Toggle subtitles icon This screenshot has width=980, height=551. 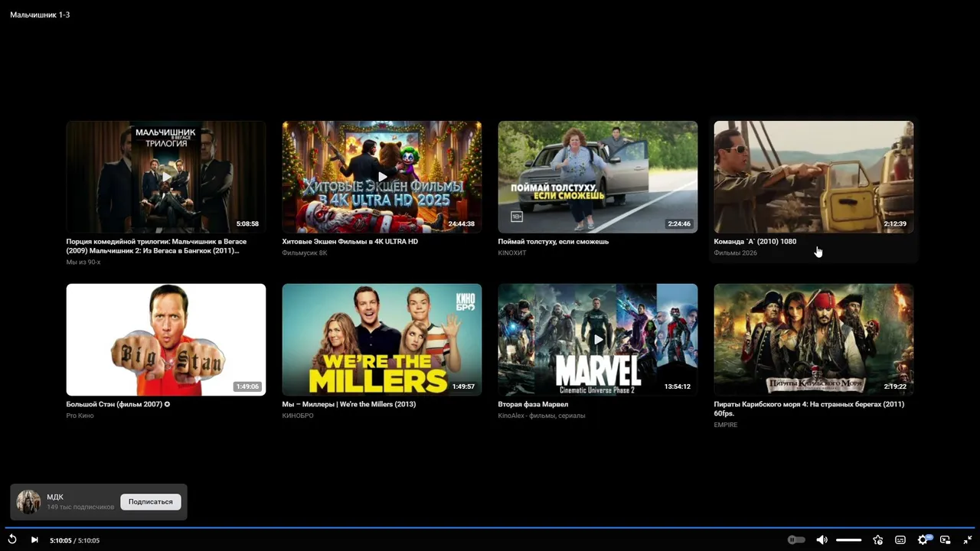(x=900, y=540)
